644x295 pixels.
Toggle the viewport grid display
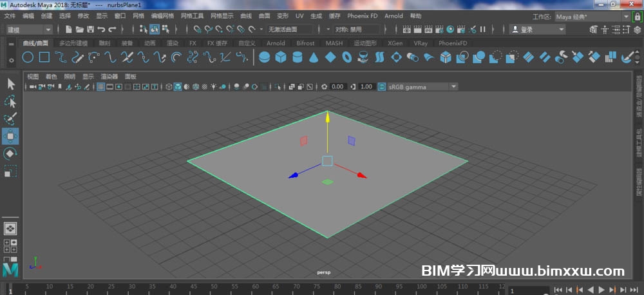pyautogui.click(x=101, y=86)
